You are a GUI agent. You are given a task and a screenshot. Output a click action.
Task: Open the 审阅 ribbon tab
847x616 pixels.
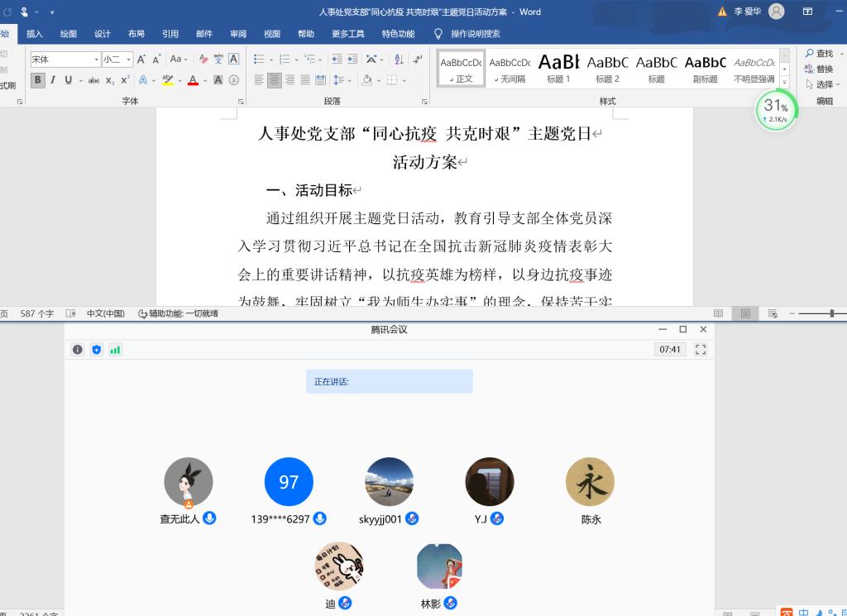coord(238,34)
